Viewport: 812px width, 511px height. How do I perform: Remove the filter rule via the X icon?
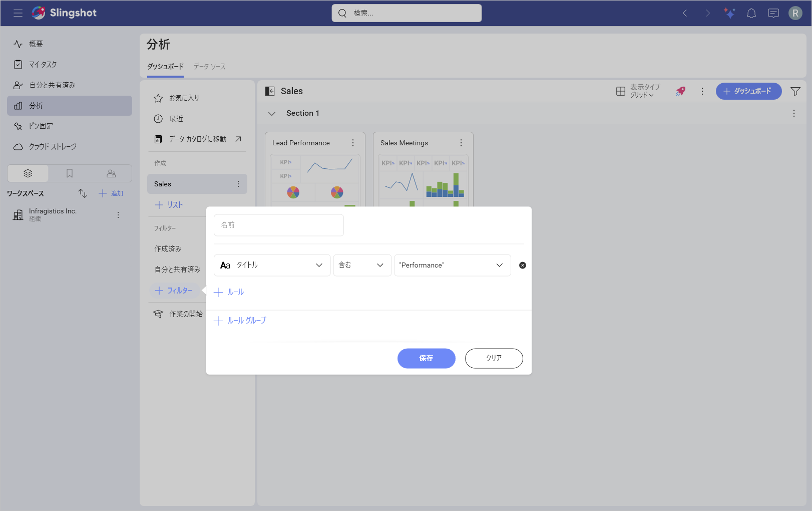[x=522, y=265]
